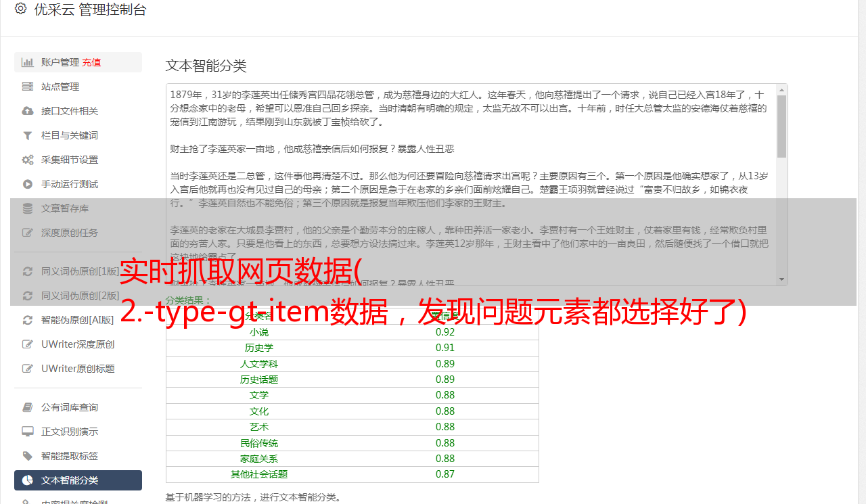This screenshot has width=866, height=504.
Task: Click the 历史学 category cell
Action: (259, 348)
